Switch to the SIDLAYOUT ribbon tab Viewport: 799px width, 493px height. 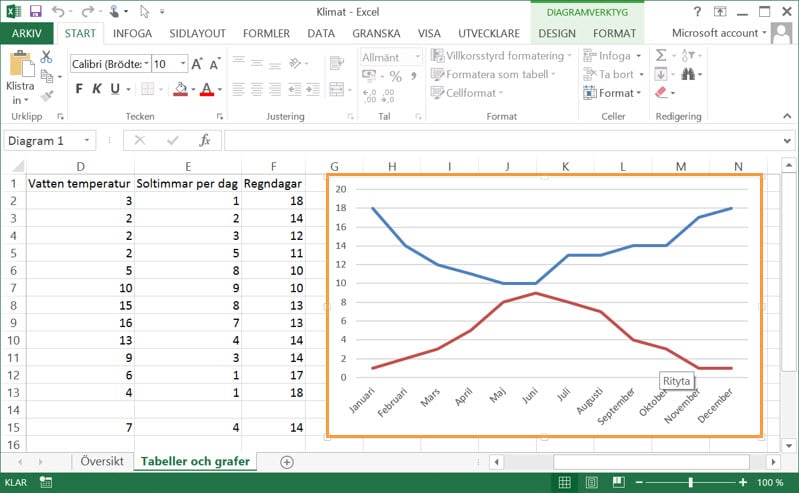click(x=197, y=33)
